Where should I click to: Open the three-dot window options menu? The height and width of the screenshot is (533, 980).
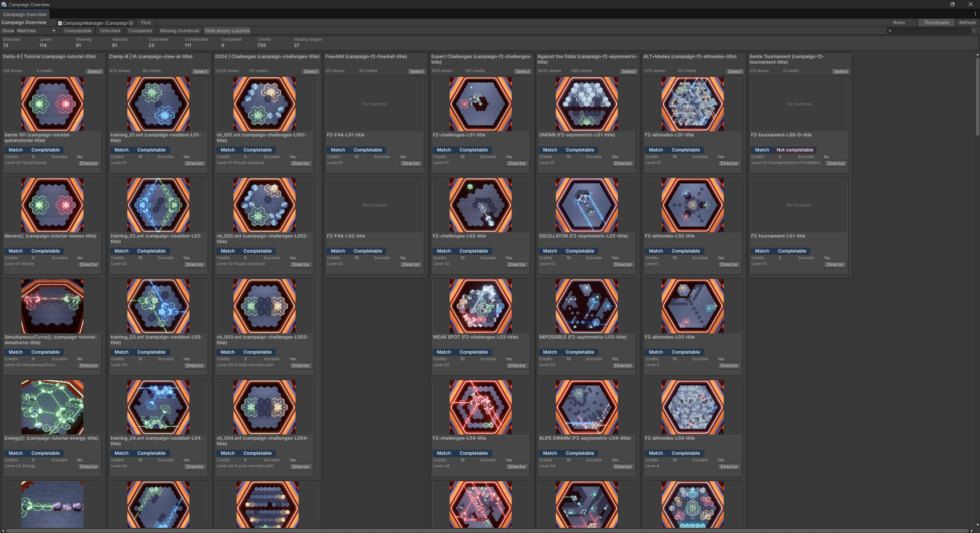point(975,14)
